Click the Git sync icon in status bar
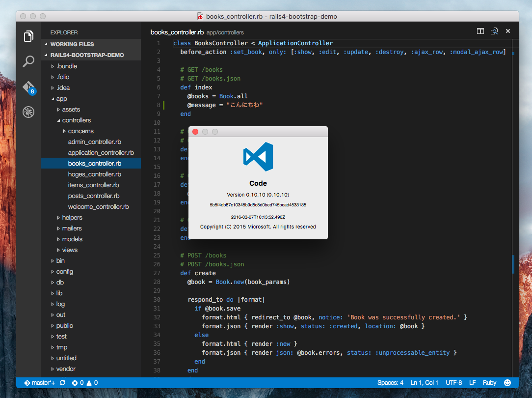 pyautogui.click(x=62, y=382)
